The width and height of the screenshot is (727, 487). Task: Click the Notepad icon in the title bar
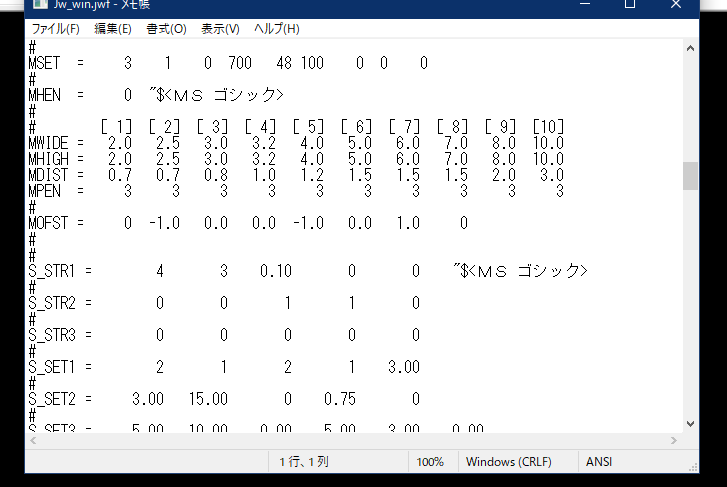pyautogui.click(x=40, y=4)
